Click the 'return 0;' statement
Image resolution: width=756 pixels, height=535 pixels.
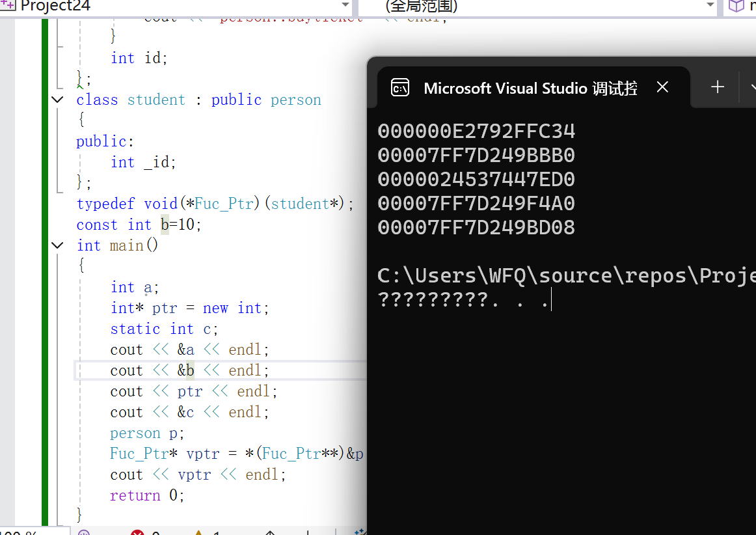point(147,495)
